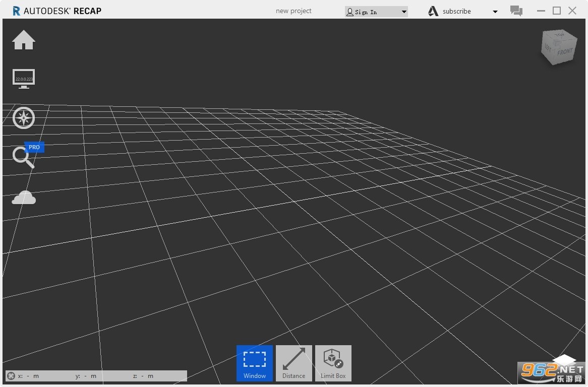Click the x coordinate readout field
588x387 pixels.
29,376
